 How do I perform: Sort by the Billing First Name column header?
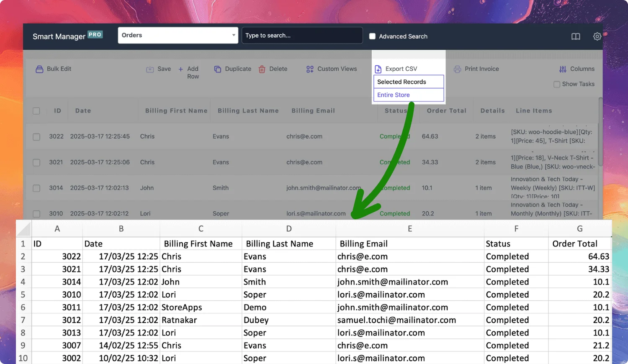point(176,111)
